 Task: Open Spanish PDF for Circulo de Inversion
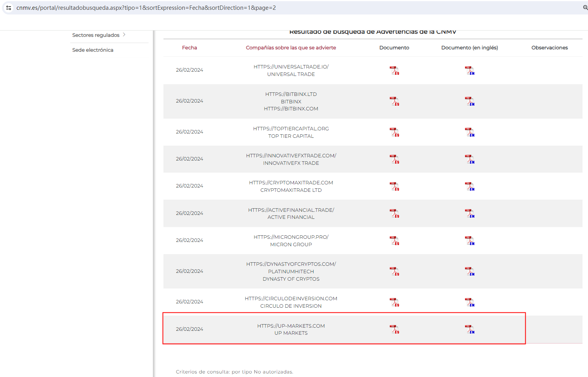[394, 302]
